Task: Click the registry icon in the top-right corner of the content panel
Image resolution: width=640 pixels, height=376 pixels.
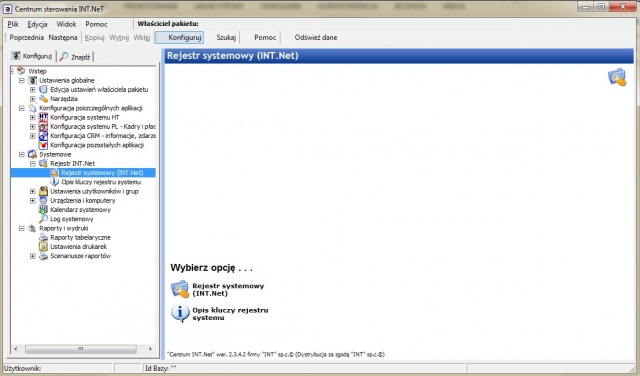Action: pos(617,77)
